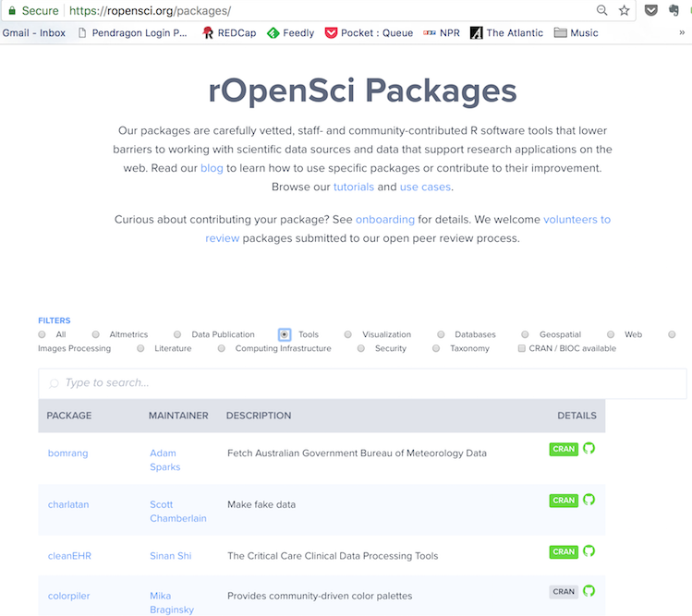This screenshot has height=616, width=692.
Task: Open the volunteers to review link
Action: [x=577, y=220]
